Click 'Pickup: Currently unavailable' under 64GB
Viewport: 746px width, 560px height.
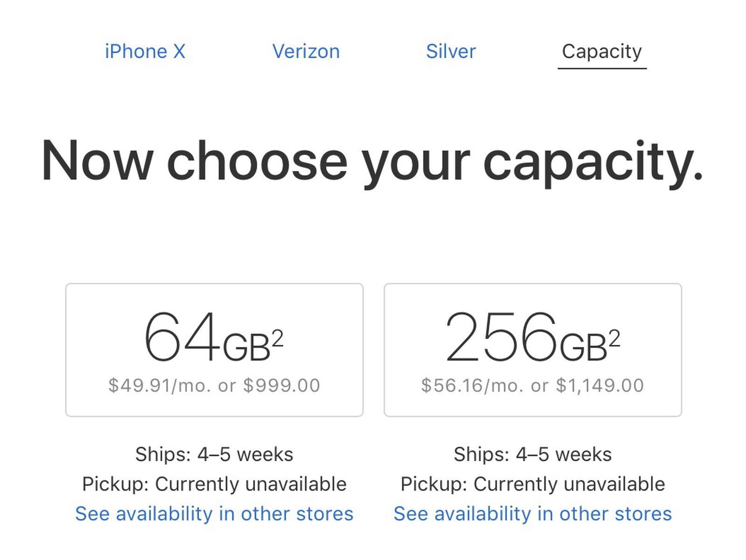(214, 484)
